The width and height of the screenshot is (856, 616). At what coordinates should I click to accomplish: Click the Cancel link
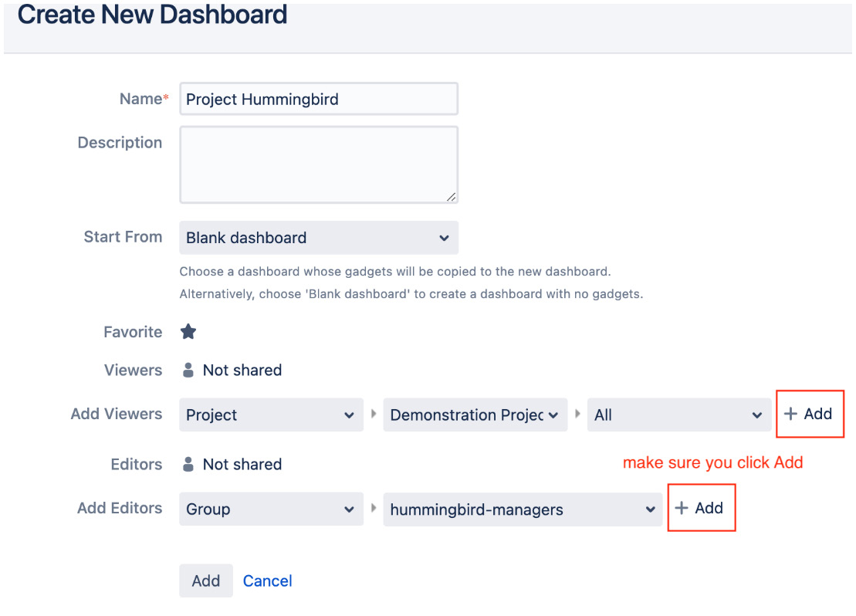click(268, 581)
